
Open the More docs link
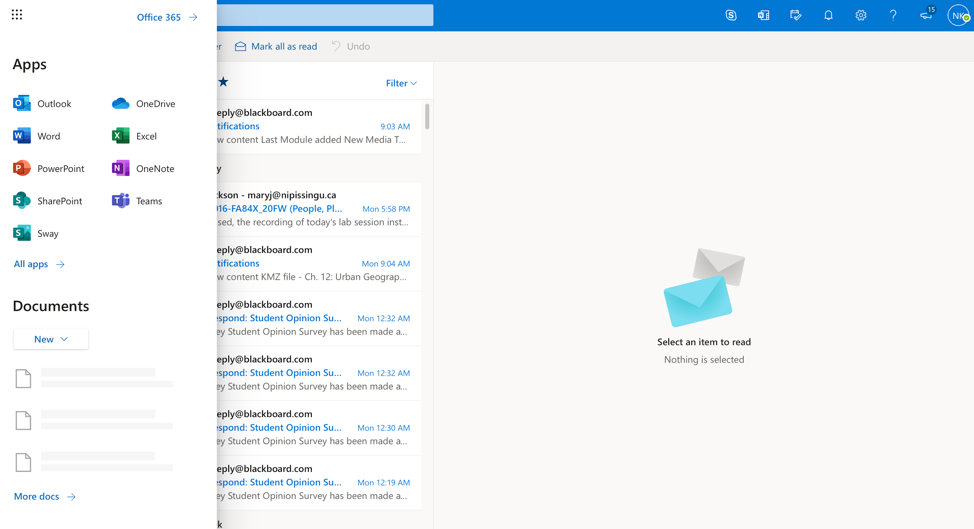[45, 496]
